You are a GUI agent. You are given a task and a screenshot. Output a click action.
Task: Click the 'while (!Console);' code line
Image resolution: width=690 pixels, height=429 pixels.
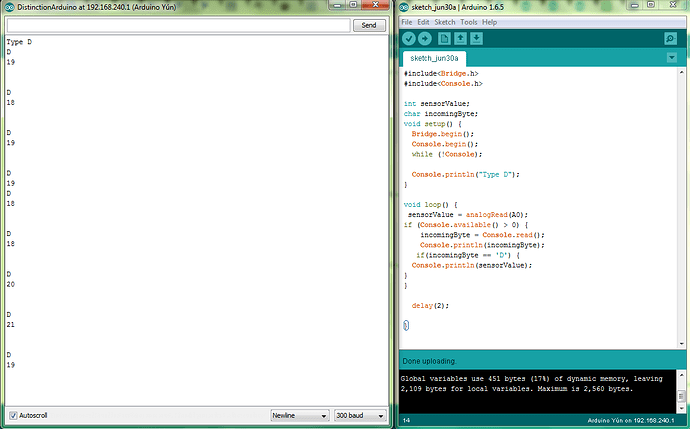pos(447,154)
